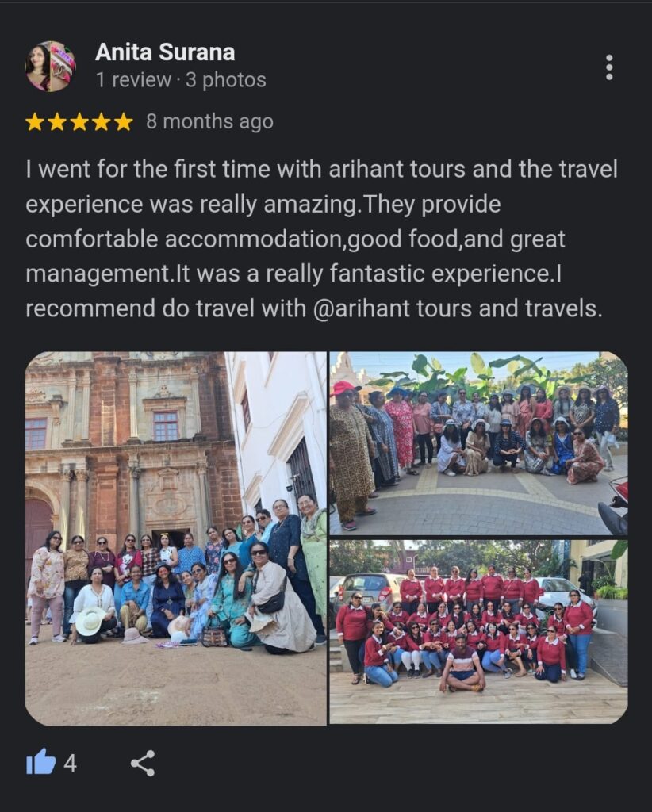Viewport: 652px width, 812px height.
Task: Tap the thumbs-up like icon
Action: point(41,762)
